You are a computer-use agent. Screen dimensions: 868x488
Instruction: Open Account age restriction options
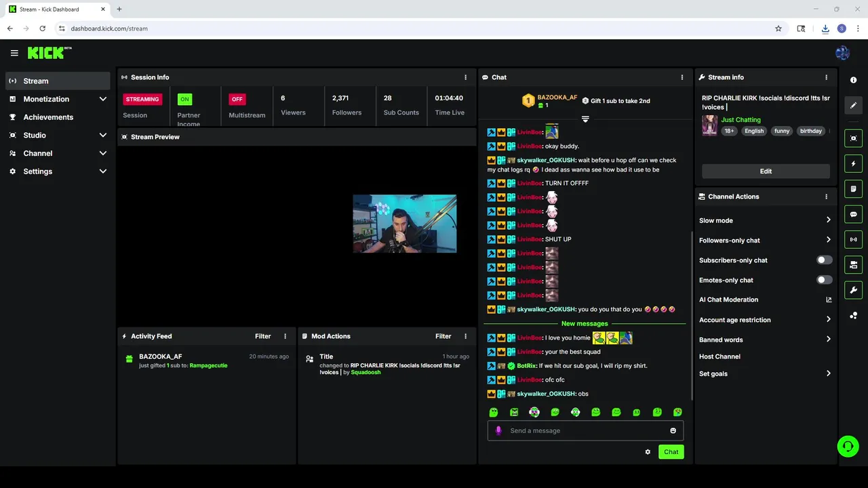click(766, 320)
